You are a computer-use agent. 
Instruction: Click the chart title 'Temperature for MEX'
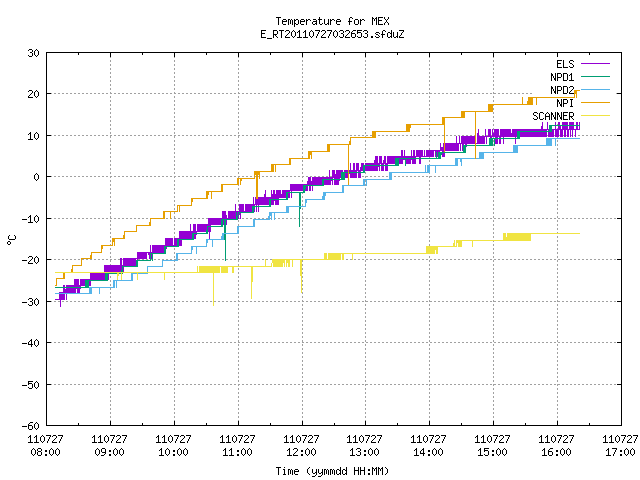pos(332,21)
